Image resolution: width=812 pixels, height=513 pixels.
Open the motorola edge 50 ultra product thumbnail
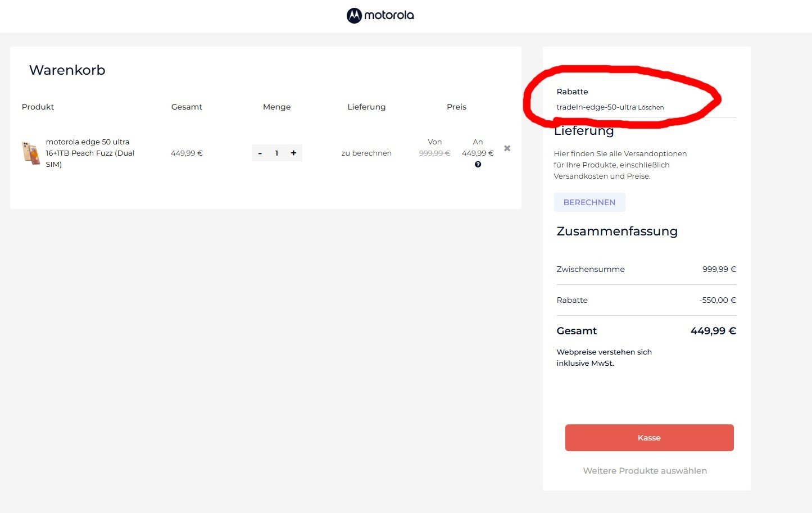(x=31, y=153)
